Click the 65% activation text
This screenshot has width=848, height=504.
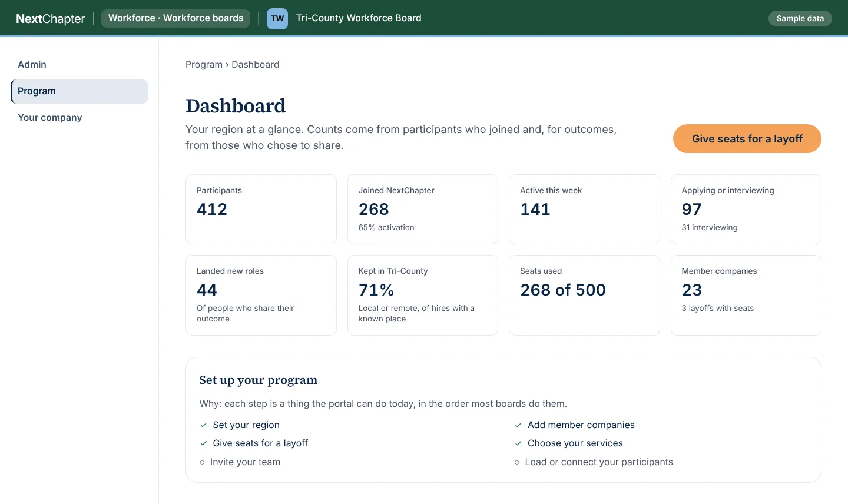click(386, 228)
